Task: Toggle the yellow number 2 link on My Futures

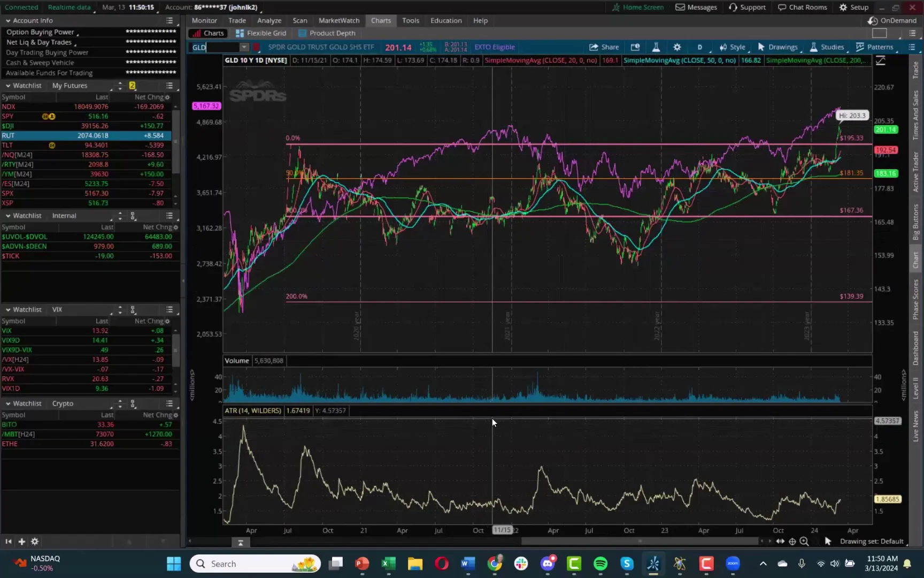Action: pos(132,86)
